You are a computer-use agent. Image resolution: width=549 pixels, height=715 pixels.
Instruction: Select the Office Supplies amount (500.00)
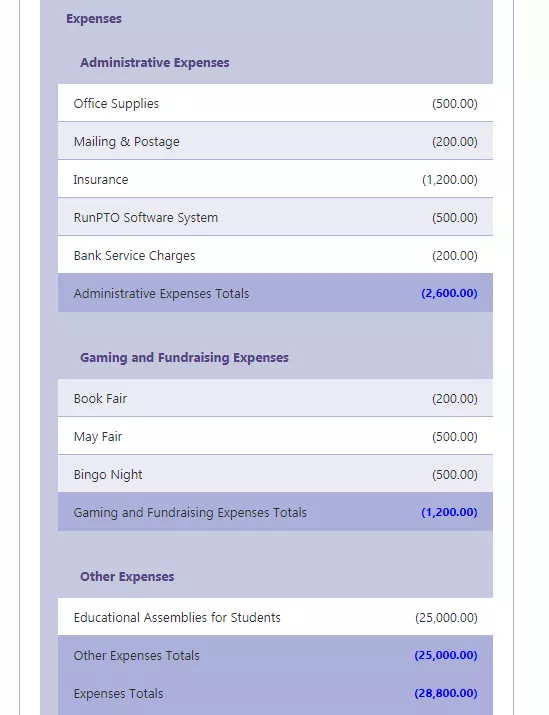[455, 104]
